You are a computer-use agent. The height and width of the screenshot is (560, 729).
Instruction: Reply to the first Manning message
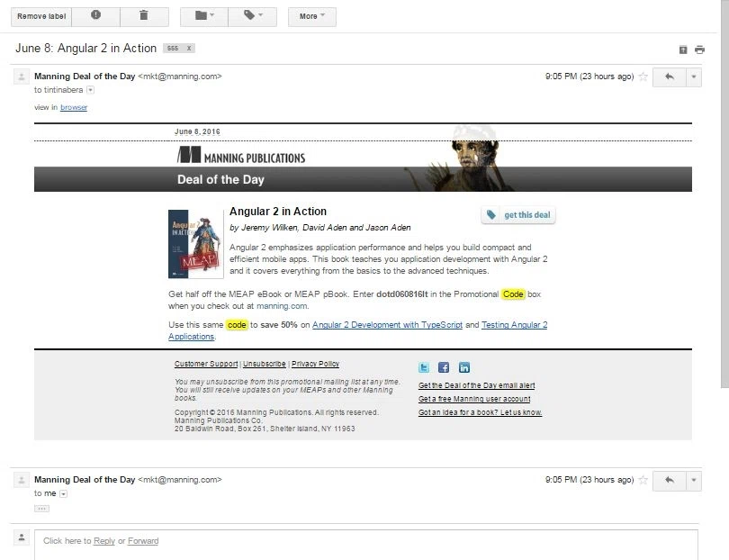[x=670, y=77]
